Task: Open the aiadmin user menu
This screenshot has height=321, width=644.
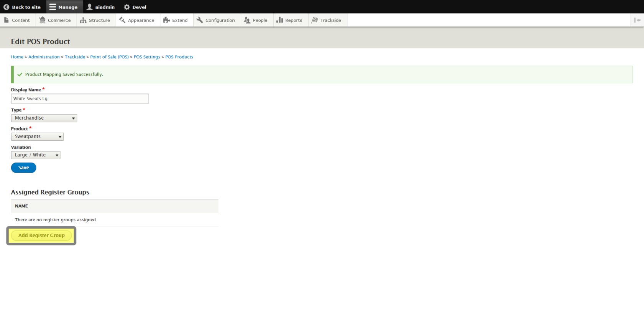Action: (101, 7)
